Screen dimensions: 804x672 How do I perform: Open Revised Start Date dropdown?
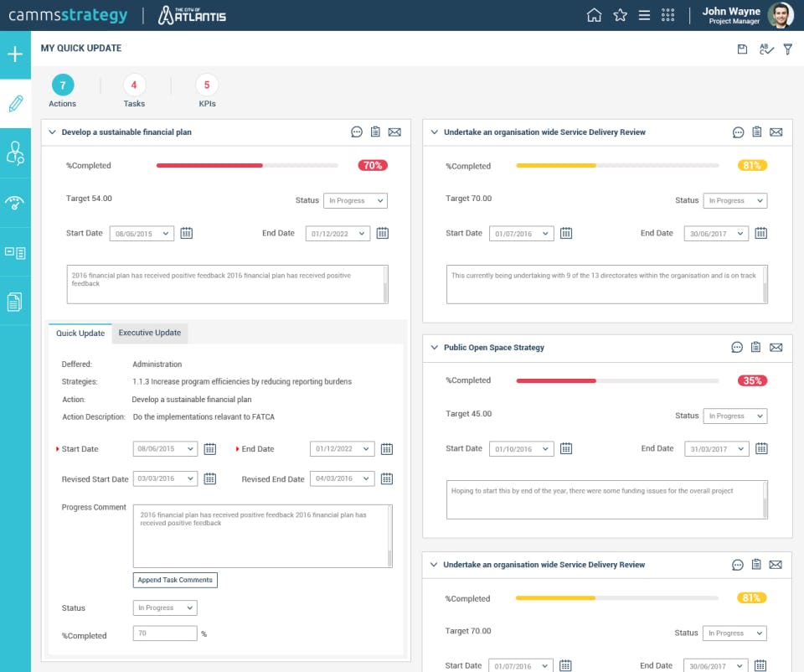pyautogui.click(x=165, y=478)
